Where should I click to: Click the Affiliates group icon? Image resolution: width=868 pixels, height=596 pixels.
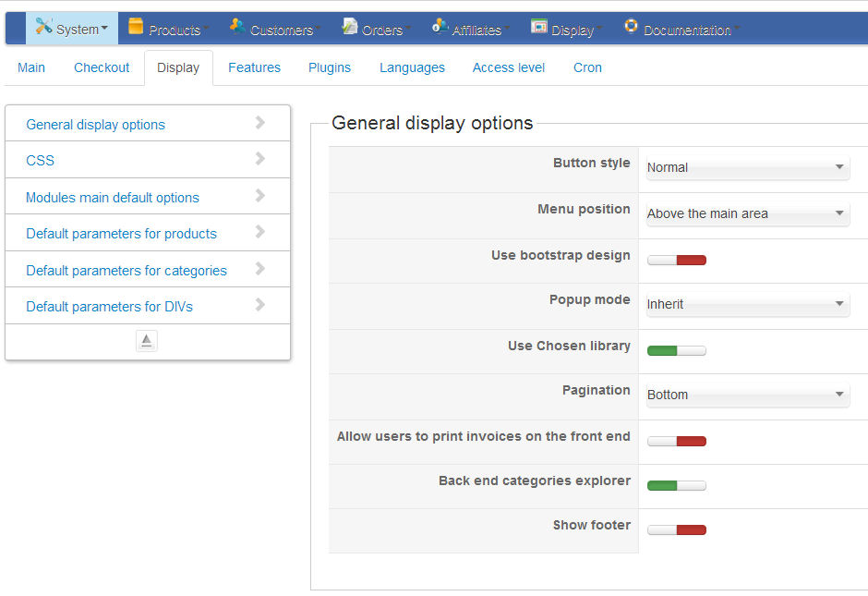click(440, 26)
